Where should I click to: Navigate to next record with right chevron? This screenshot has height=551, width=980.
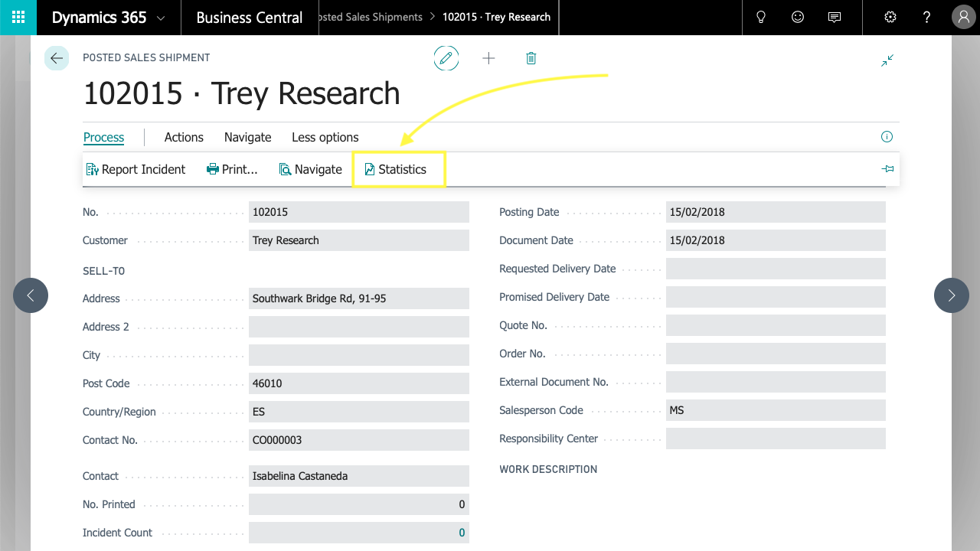point(952,295)
